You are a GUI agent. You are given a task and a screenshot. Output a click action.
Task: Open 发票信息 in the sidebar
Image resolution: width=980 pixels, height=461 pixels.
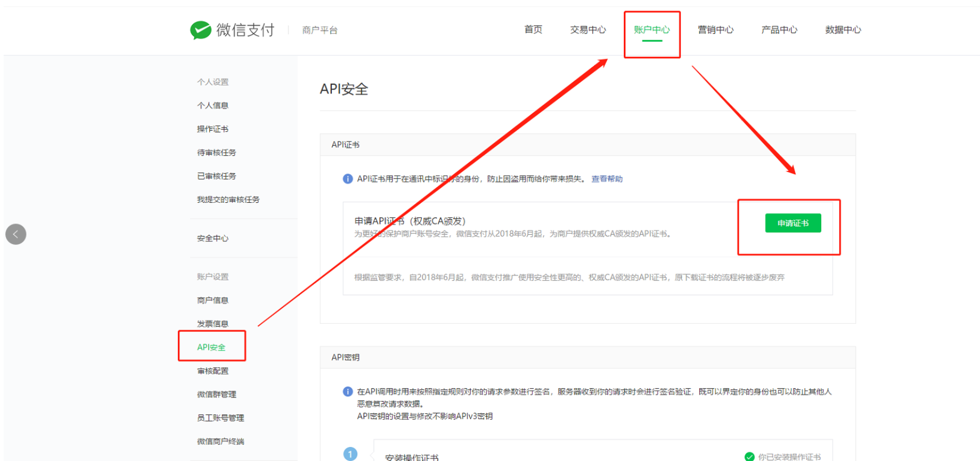point(212,324)
